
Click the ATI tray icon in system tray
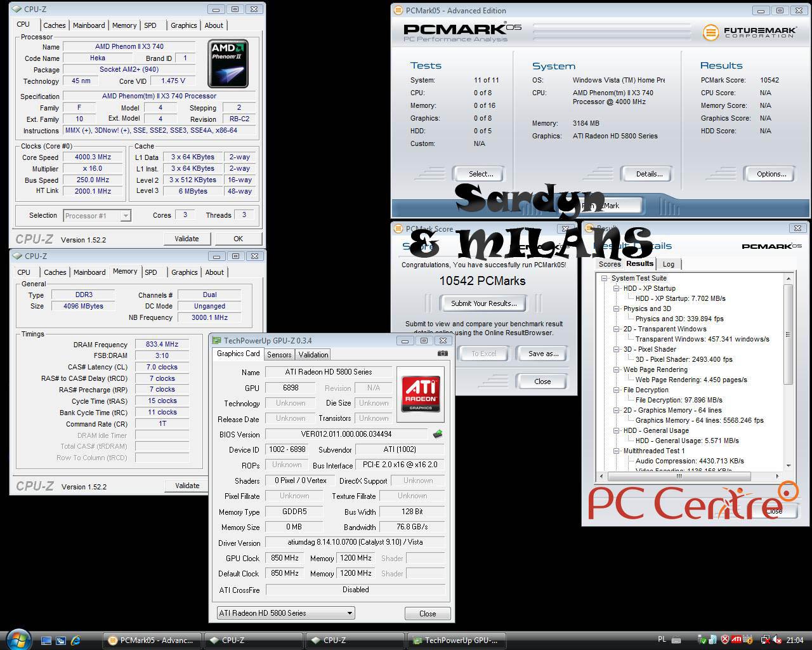[x=736, y=640]
